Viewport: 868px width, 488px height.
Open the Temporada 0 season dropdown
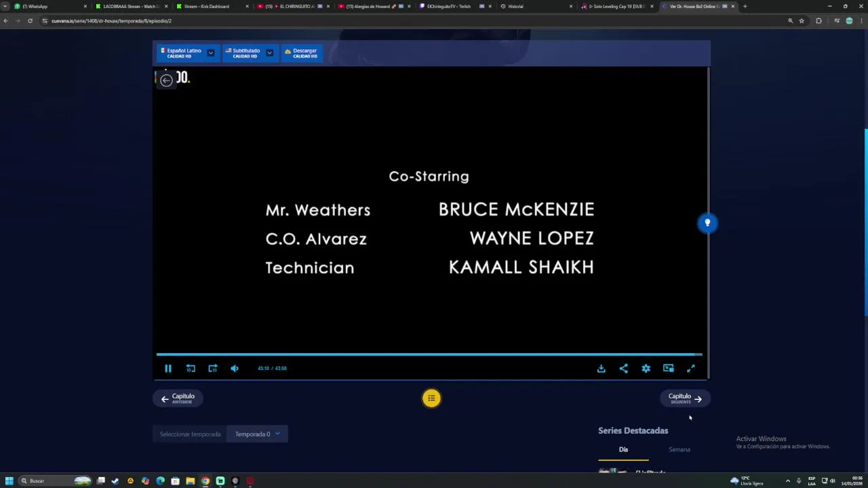tap(257, 434)
